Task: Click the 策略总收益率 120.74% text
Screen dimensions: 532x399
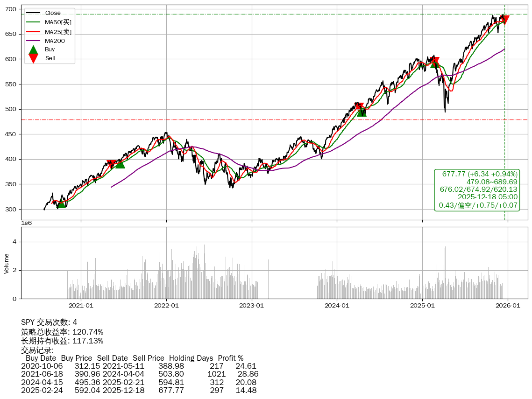Action: (62, 332)
